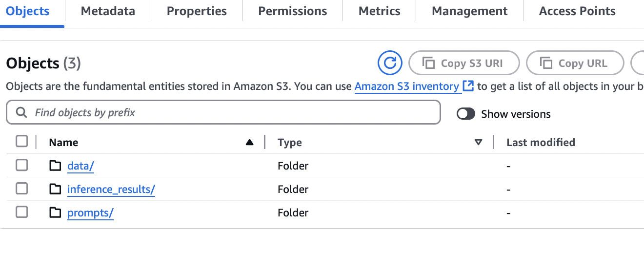The height and width of the screenshot is (256, 644).
Task: Click the refresh objects icon button
Action: pyautogui.click(x=390, y=63)
